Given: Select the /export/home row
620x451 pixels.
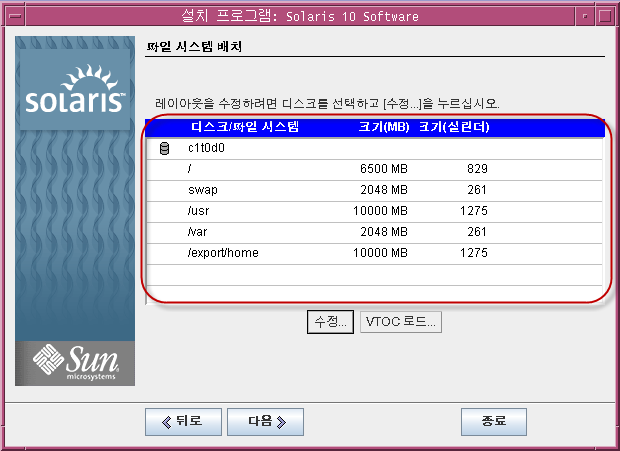Looking at the screenshot, I should coord(374,253).
